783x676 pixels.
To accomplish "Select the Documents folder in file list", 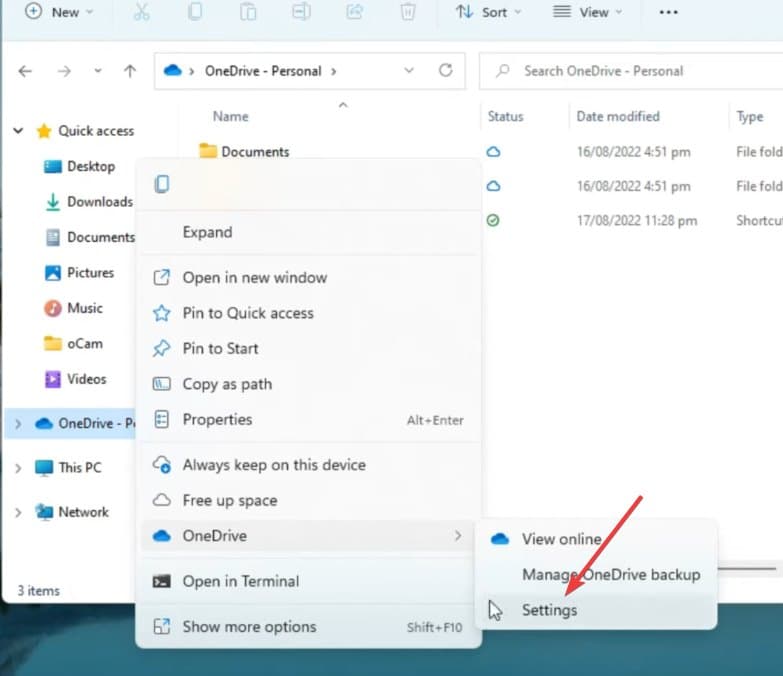I will click(x=245, y=151).
